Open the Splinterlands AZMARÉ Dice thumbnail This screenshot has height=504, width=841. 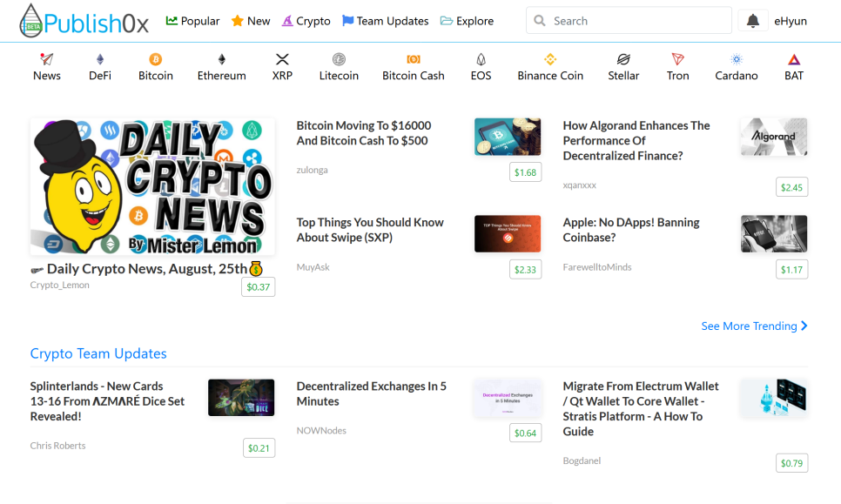[241, 397]
